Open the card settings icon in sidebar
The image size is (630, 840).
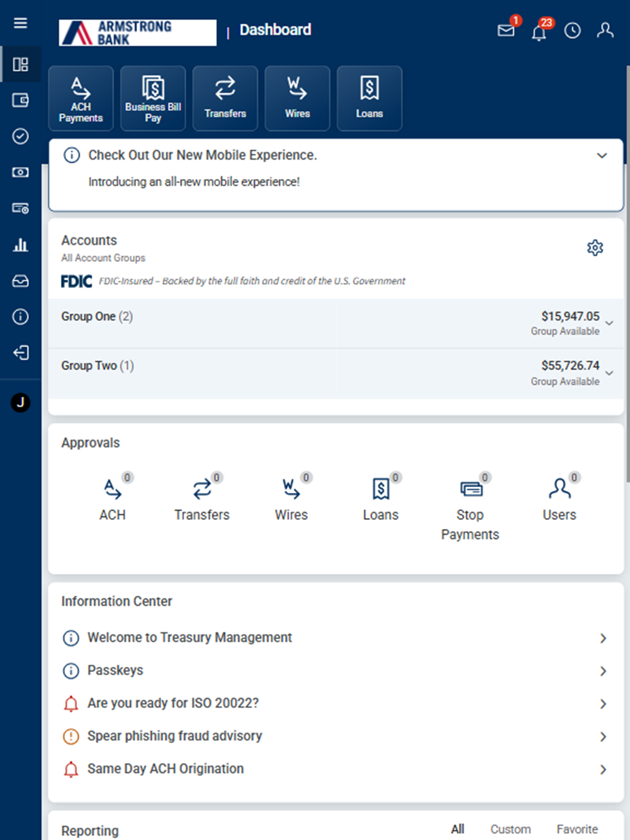click(x=20, y=208)
